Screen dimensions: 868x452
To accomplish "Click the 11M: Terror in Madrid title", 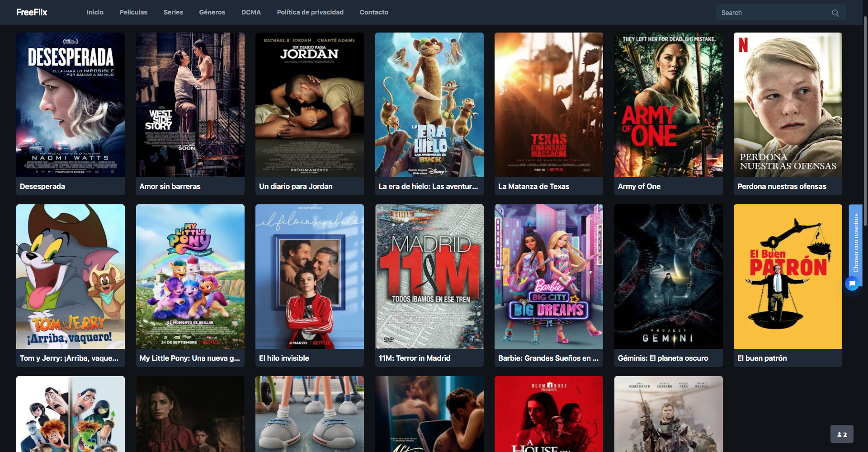I will pos(415,358).
